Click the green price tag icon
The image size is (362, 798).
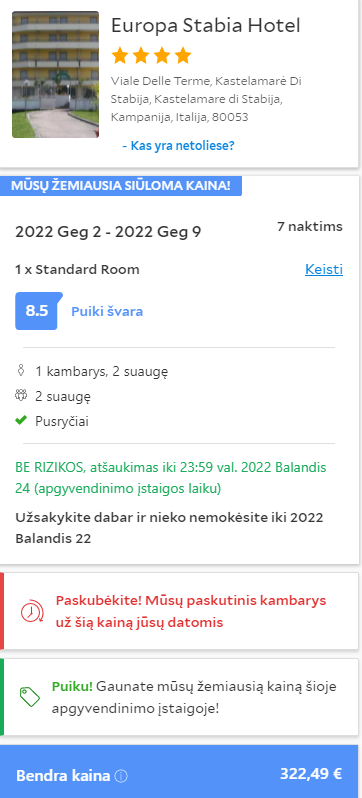[x=30, y=697]
